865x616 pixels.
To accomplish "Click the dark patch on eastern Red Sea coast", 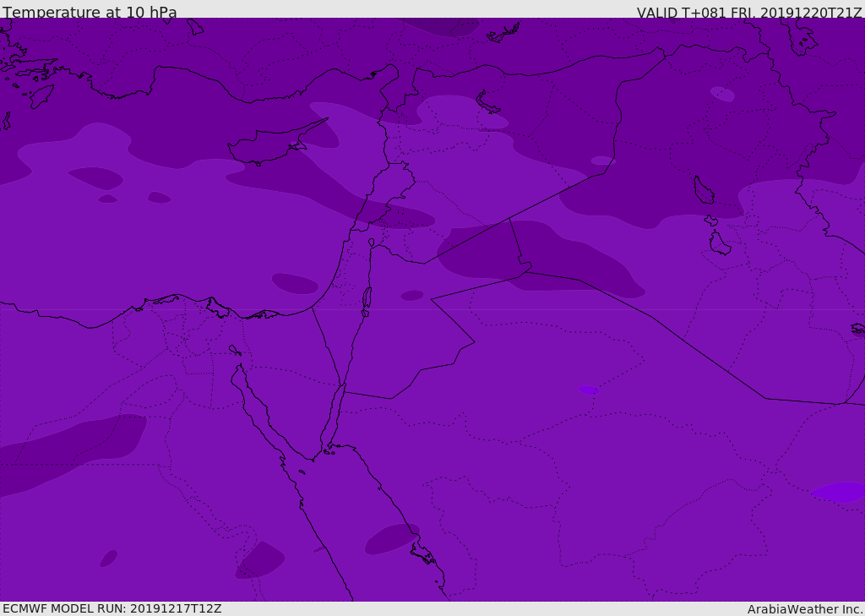I will (x=391, y=539).
